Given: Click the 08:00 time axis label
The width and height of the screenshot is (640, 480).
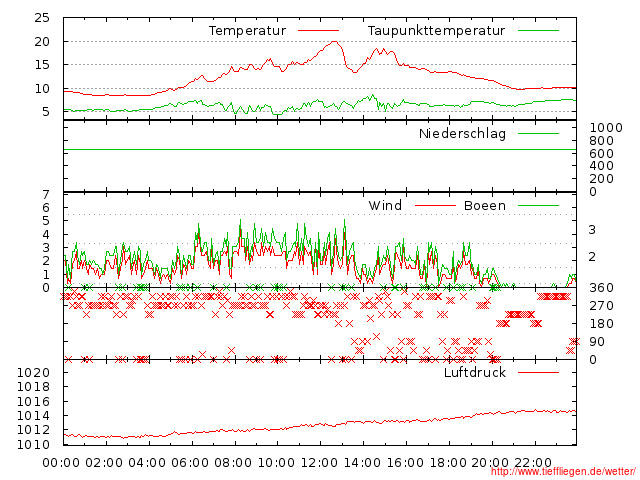Looking at the screenshot, I should [233, 463].
